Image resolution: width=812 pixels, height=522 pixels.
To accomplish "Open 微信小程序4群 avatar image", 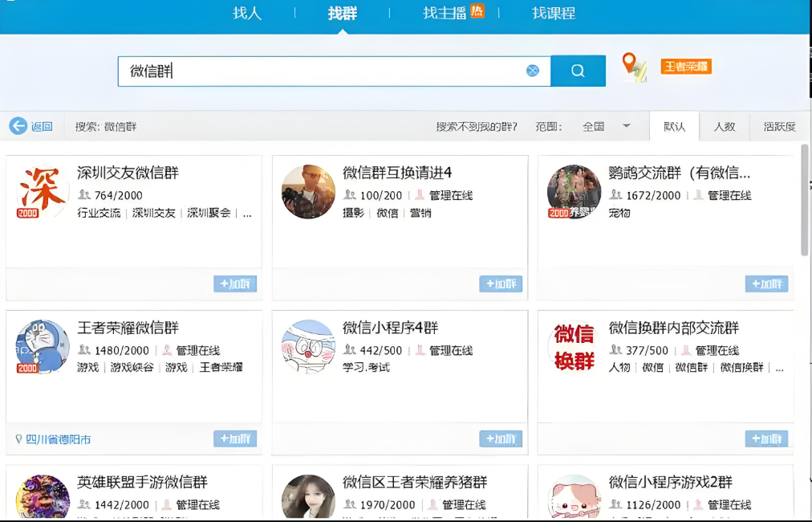I will pos(308,347).
